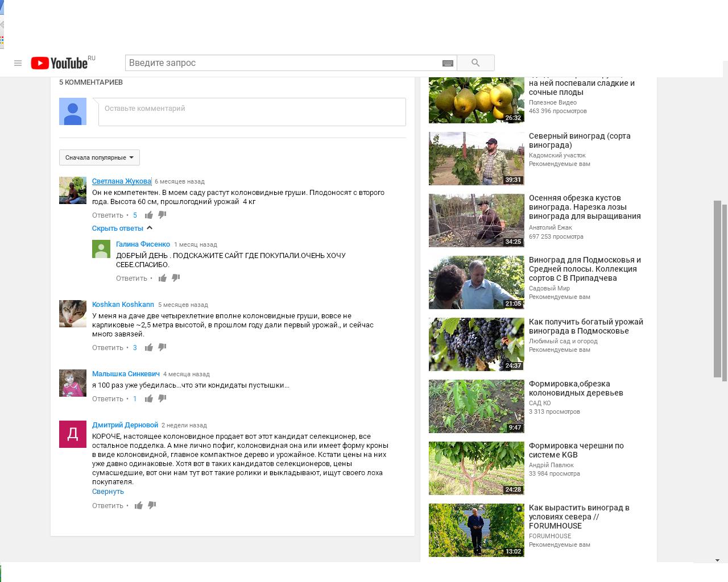
Task: Open Дмитрий Дерновой's avatar profile
Action: (x=73, y=434)
